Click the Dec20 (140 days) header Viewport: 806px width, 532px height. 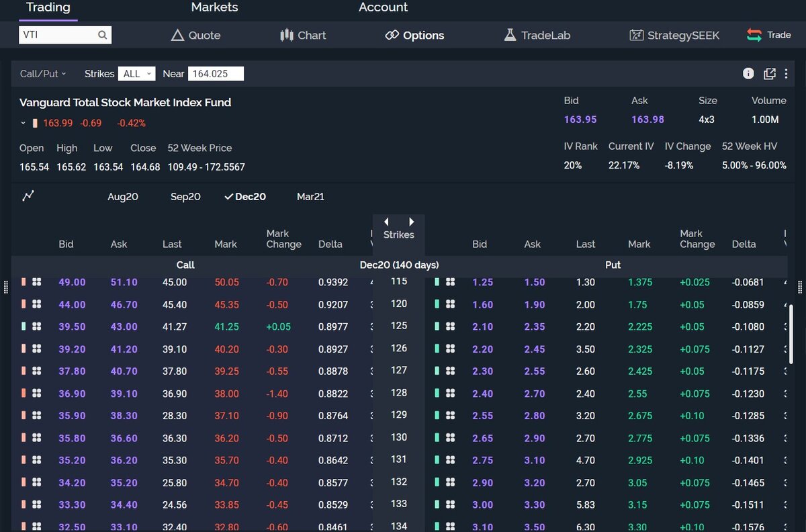point(399,265)
